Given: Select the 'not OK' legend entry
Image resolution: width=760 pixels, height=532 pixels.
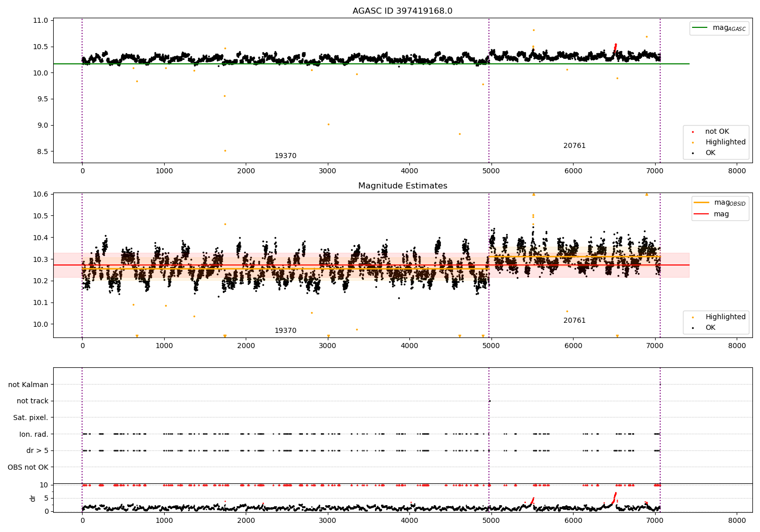Looking at the screenshot, I should [x=717, y=132].
